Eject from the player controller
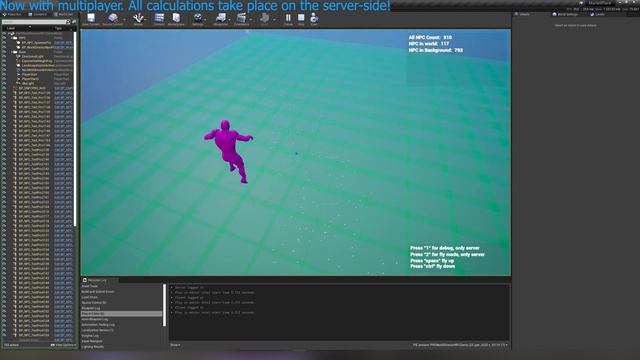This screenshot has width=640, height=360. pos(314,18)
